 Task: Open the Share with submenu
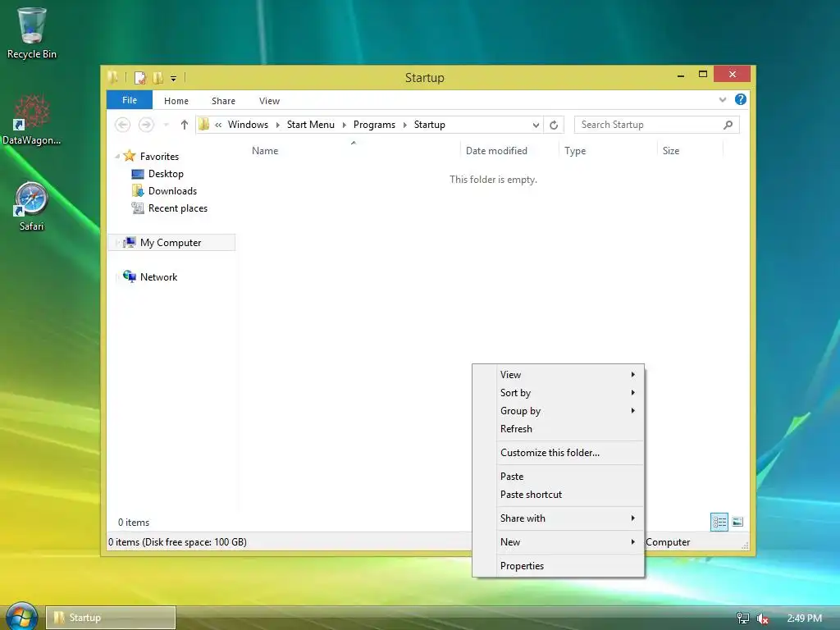coord(558,518)
